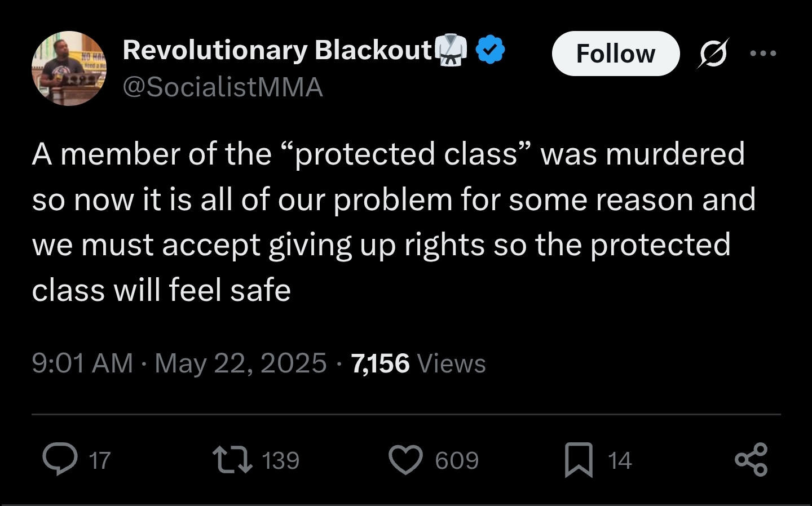The image size is (812, 506).
Task: Repost this tweet using the arrows icon
Action: pyautogui.click(x=231, y=459)
